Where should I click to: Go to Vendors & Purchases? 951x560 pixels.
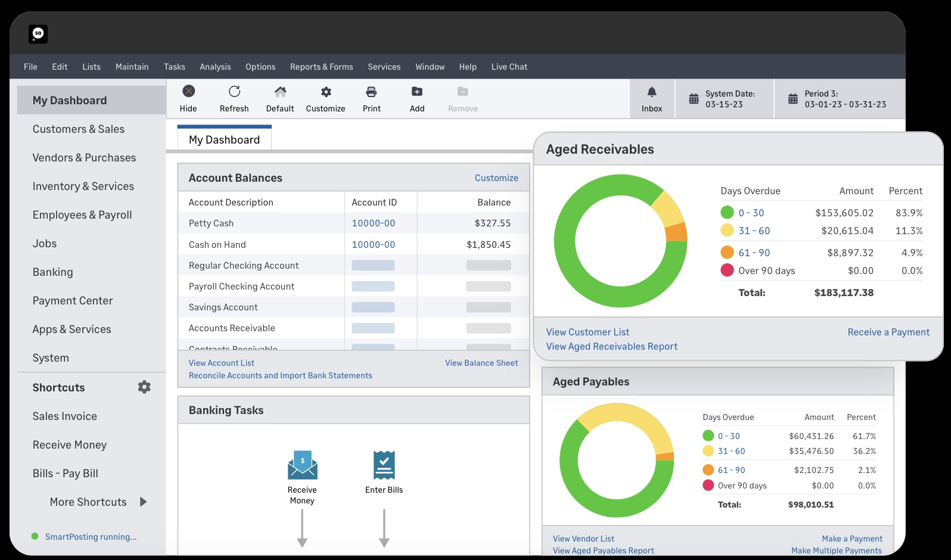click(x=84, y=157)
